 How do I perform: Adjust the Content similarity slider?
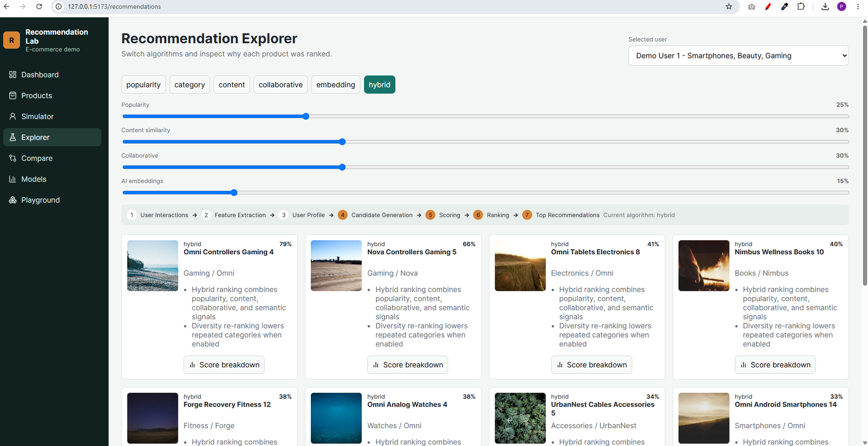(486, 142)
